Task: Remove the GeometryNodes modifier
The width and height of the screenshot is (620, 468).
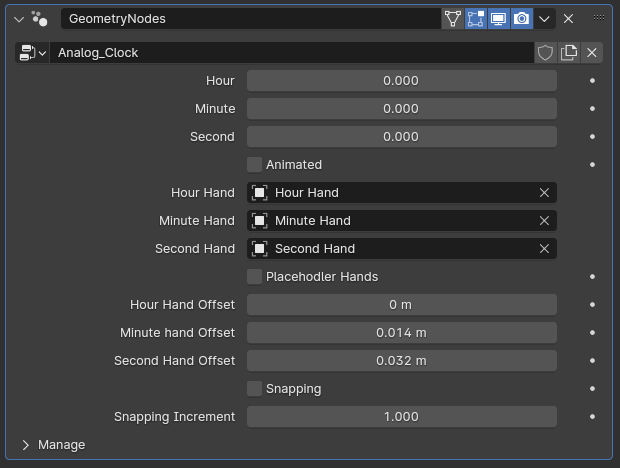Action: (x=569, y=19)
